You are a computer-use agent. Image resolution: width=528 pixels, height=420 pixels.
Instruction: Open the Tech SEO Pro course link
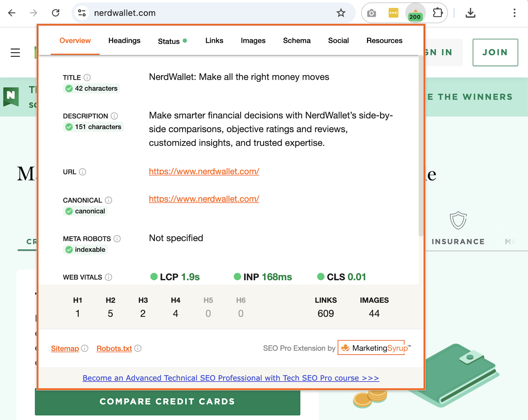[231, 378]
